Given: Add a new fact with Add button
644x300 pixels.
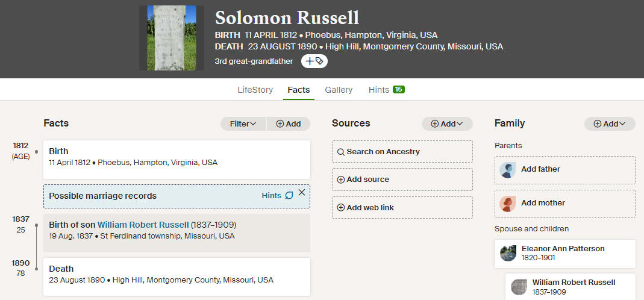Looking at the screenshot, I should tap(289, 123).
